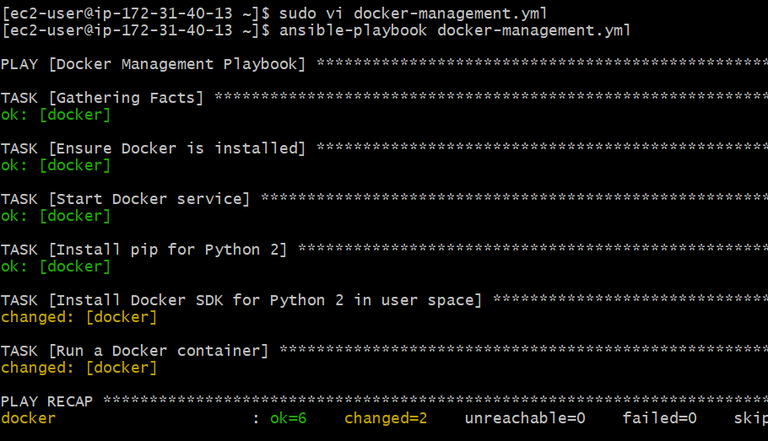Image resolution: width=768 pixels, height=441 pixels.
Task: Click ok status under Install pip for Python 2
Action: click(x=56, y=266)
